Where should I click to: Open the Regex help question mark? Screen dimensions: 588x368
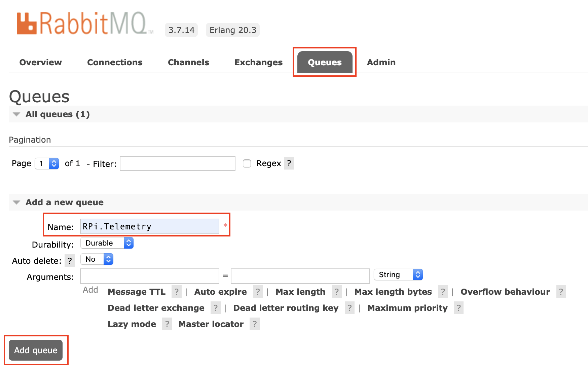(x=289, y=163)
